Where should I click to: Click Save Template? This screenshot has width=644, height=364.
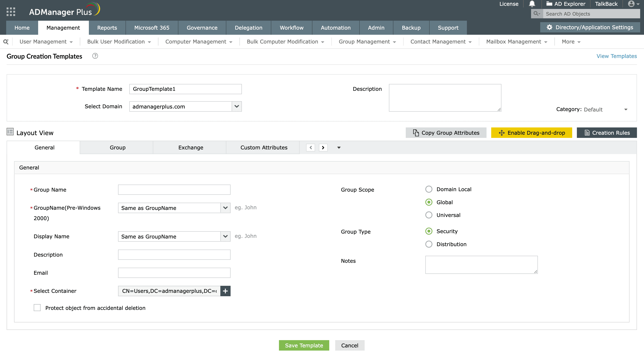(304, 345)
